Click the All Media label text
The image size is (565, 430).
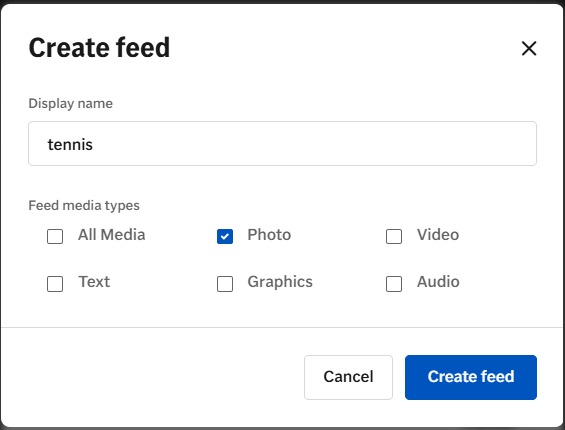coord(112,235)
